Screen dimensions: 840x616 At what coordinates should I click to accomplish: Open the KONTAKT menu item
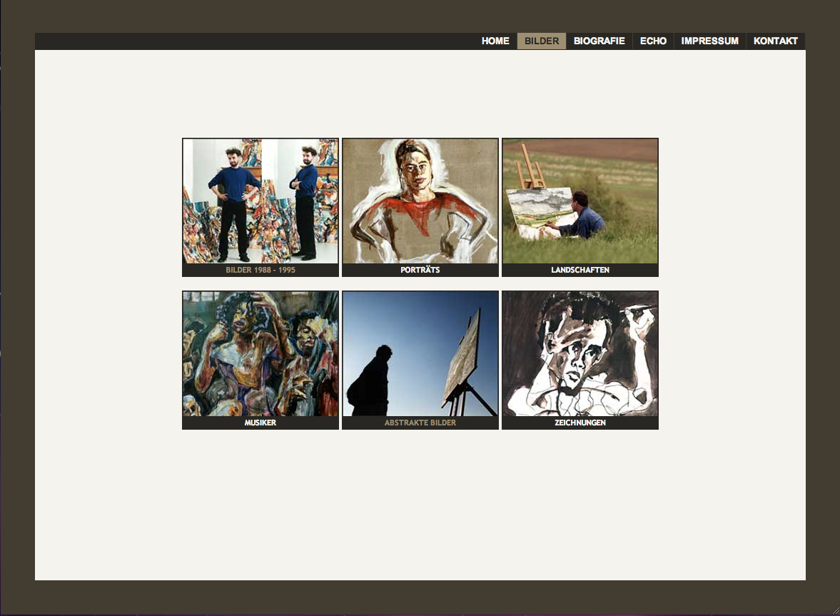[775, 41]
